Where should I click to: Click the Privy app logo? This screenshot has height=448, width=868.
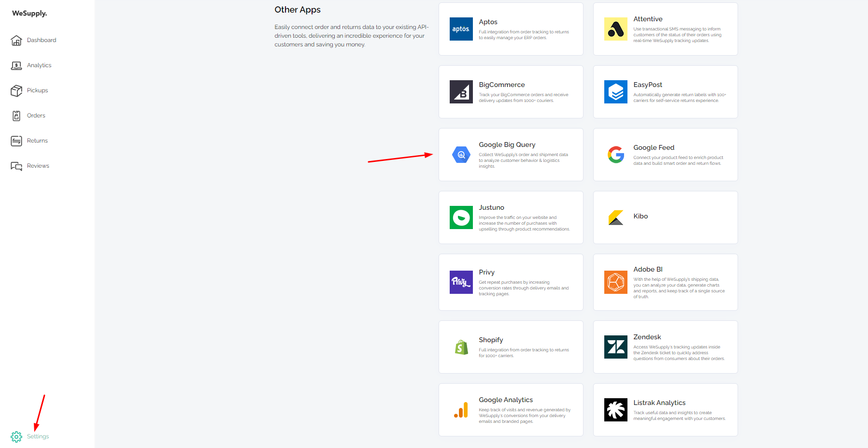(x=461, y=282)
